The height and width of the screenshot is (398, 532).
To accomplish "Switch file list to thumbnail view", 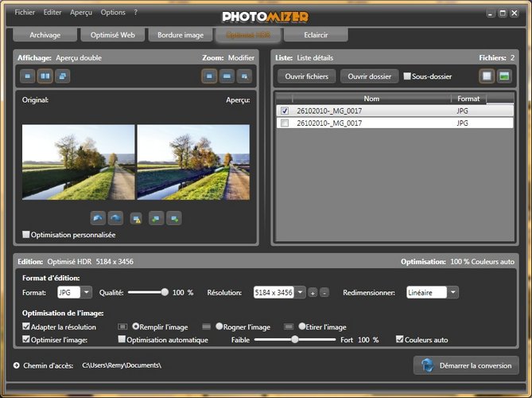I will coord(504,76).
